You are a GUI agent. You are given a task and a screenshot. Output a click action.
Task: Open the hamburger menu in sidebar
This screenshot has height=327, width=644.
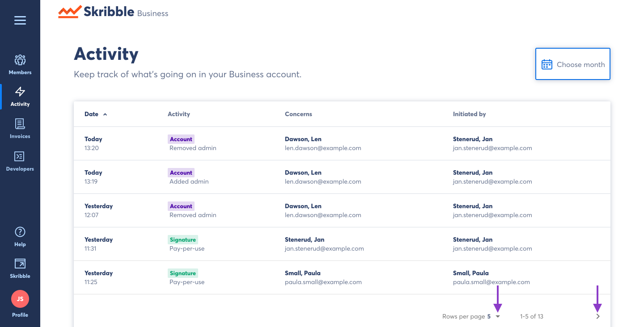[20, 20]
